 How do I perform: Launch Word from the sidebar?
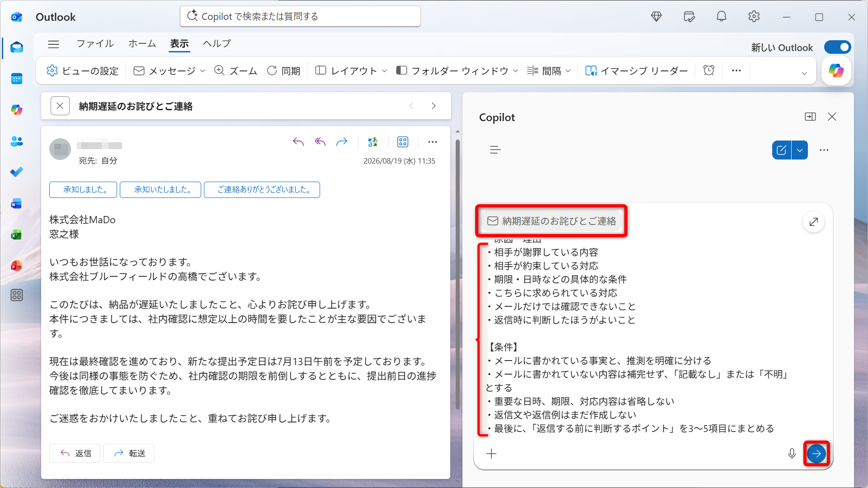point(17,203)
